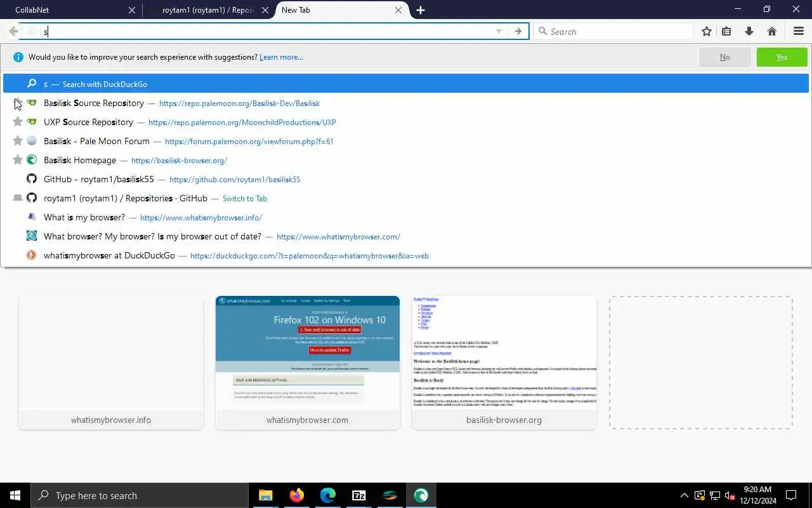Click the bookmark star beside UXP Source Repository
Screen dimensions: 812x508
(x=18, y=122)
